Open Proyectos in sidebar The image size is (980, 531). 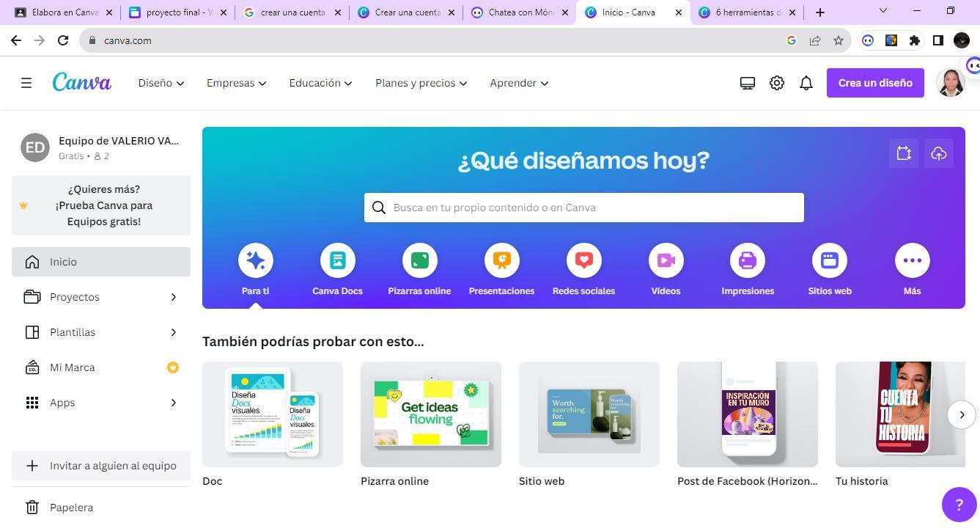coord(101,297)
